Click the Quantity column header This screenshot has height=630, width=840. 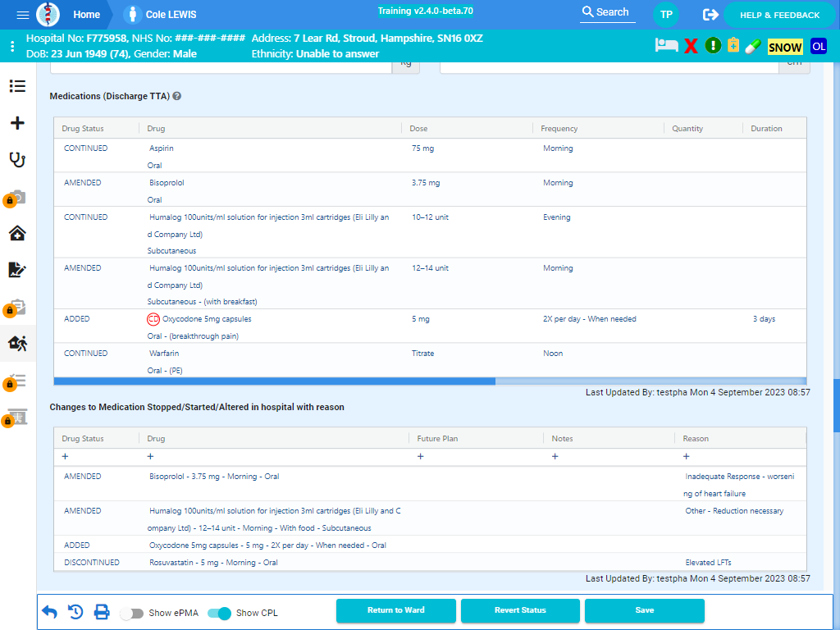coord(687,129)
